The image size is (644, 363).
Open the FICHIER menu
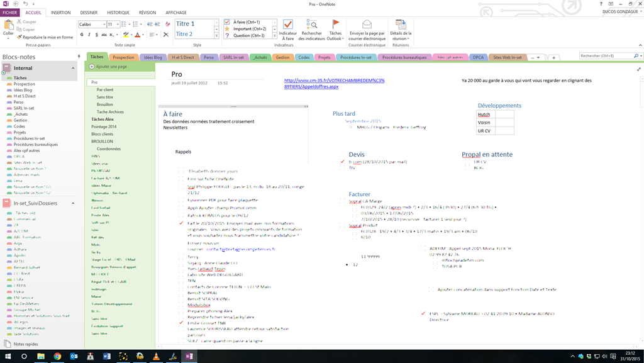9,13
